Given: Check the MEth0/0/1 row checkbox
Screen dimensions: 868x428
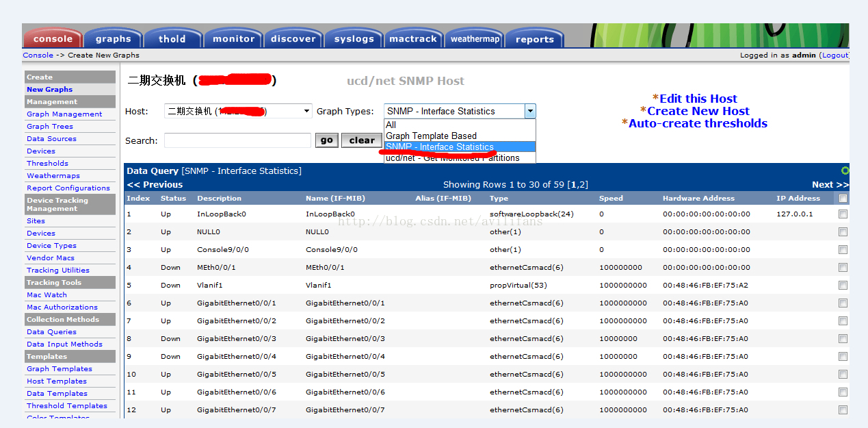Looking at the screenshot, I should click(843, 267).
